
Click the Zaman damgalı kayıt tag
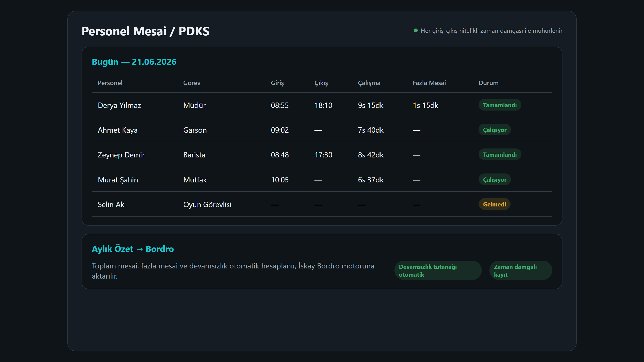520,271
